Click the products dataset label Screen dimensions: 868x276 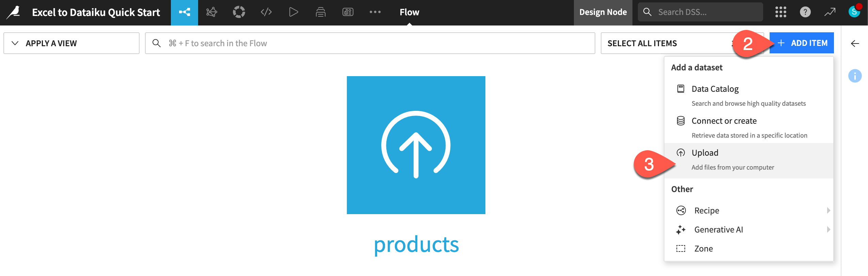click(x=416, y=245)
